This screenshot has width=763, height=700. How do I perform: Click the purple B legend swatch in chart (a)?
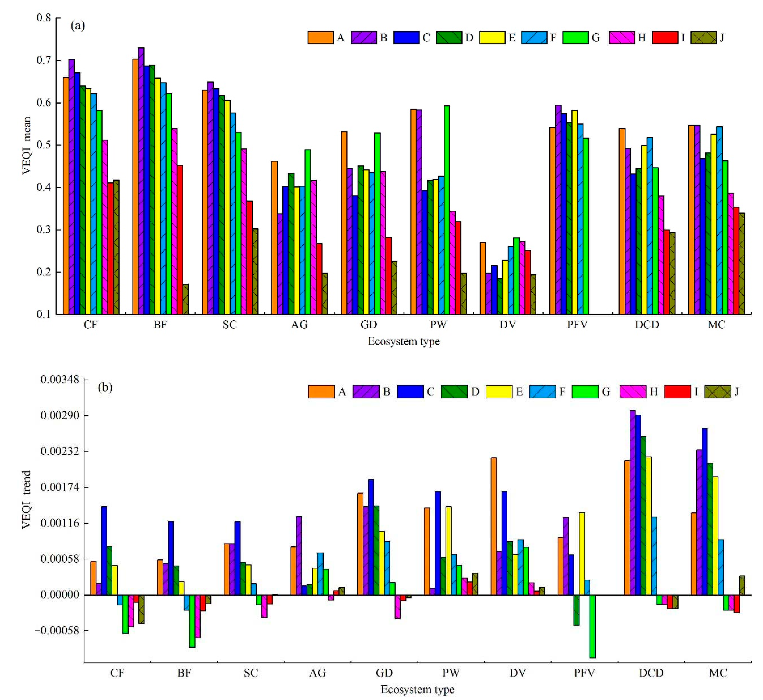(364, 37)
